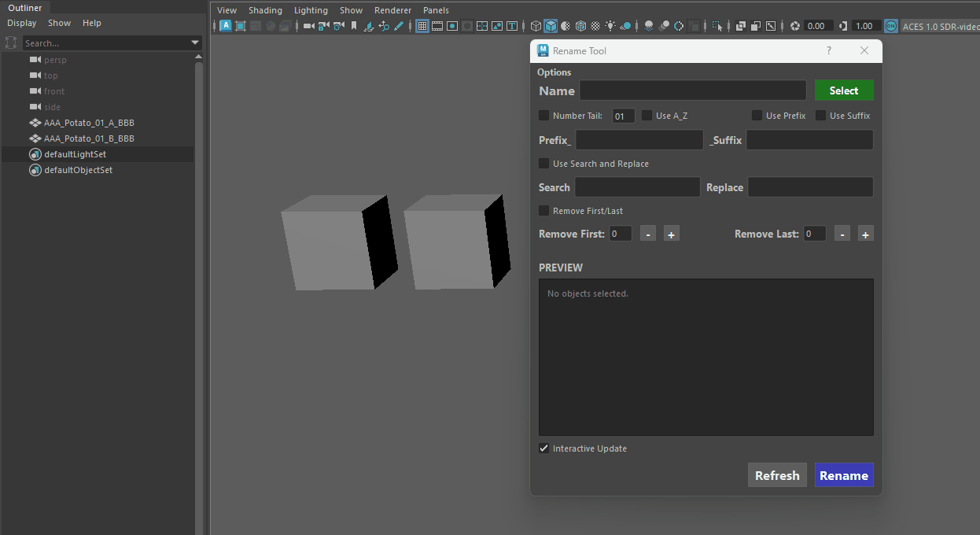980x535 pixels.
Task: Open the viewport Renderer menu
Action: (392, 10)
